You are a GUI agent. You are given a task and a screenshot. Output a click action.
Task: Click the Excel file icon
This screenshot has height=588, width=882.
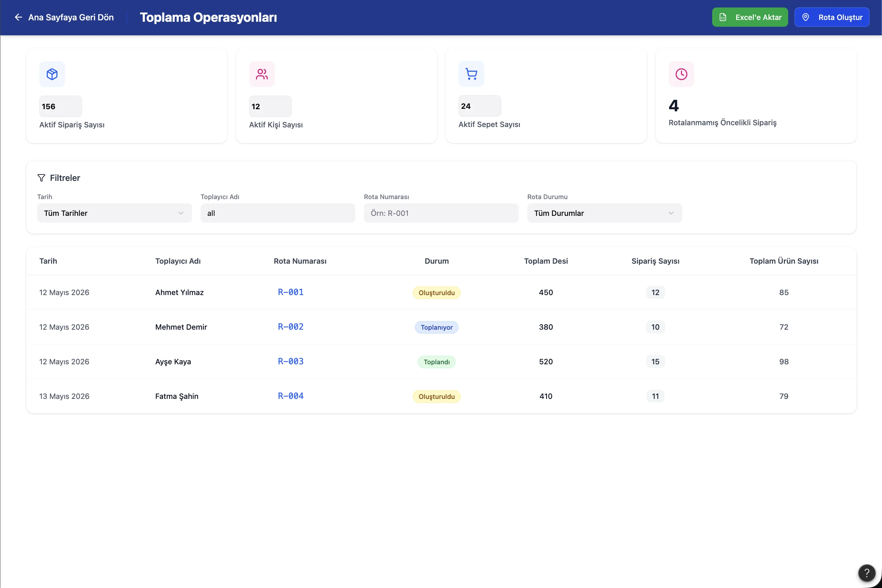pos(723,17)
